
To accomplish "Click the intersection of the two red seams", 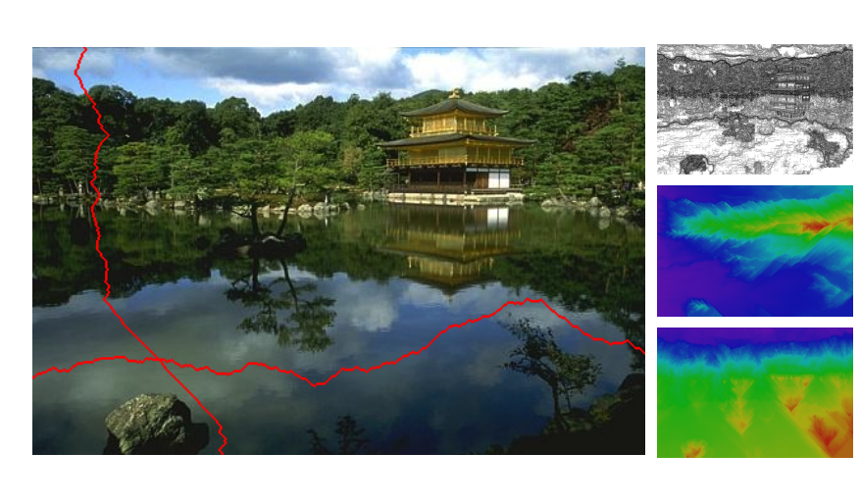I will (160, 359).
